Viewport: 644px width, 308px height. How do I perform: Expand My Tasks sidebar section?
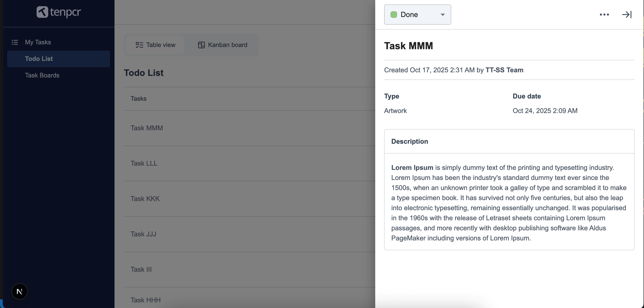pyautogui.click(x=38, y=42)
